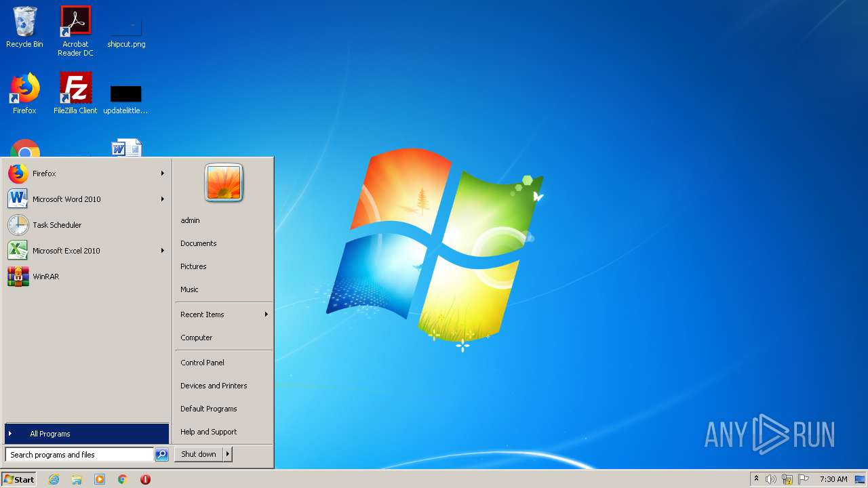This screenshot has height=488, width=868.
Task: Click the Start button
Action: pyautogui.click(x=19, y=479)
